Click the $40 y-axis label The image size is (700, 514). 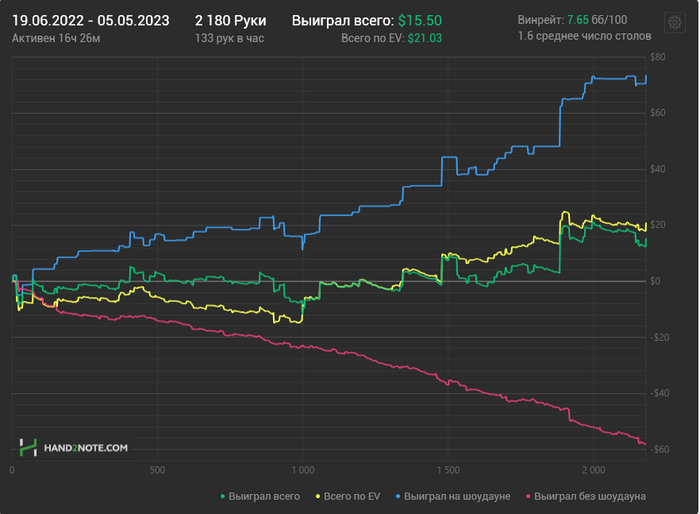click(x=657, y=169)
